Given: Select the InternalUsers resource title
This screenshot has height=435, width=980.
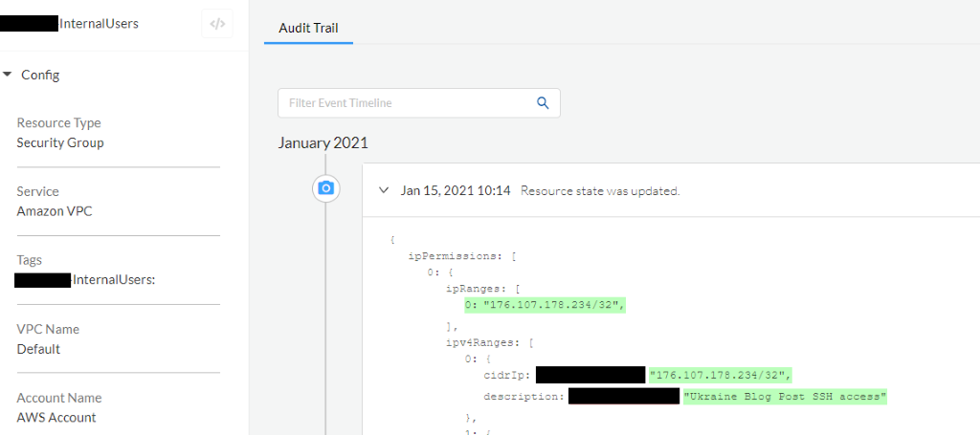Looking at the screenshot, I should pyautogui.click(x=99, y=23).
